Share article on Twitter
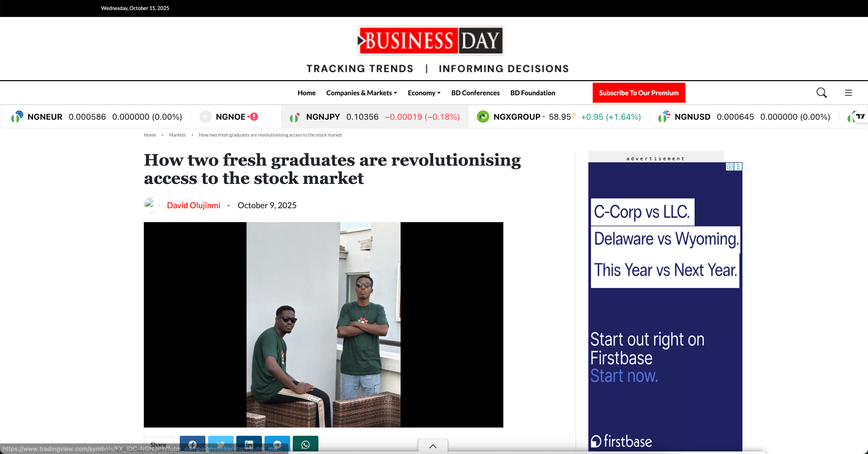 point(221,444)
